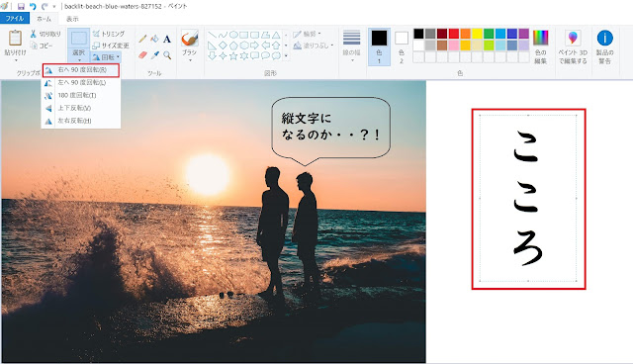This screenshot has width=633, height=364.
Task: Select the Eraser tool
Action: (x=142, y=54)
